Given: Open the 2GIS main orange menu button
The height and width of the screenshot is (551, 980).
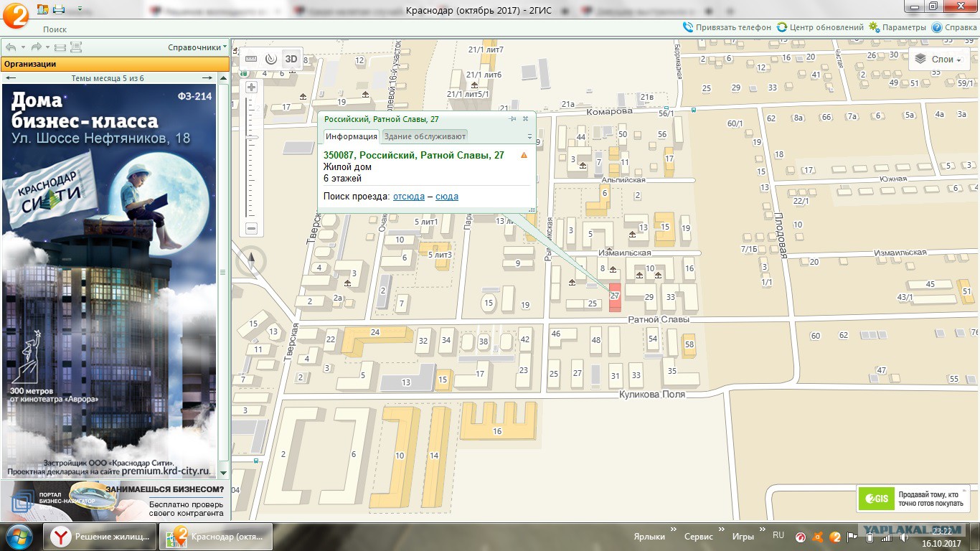Looking at the screenshot, I should tap(15, 16).
